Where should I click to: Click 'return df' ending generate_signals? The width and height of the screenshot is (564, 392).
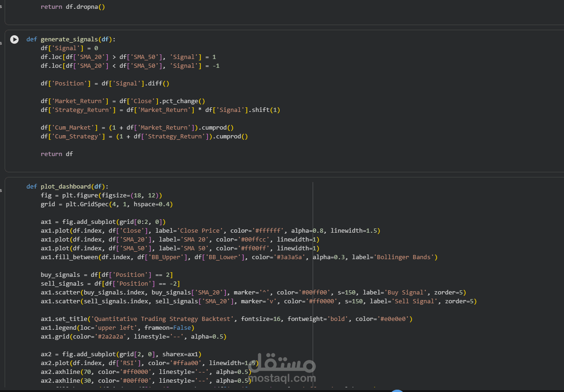57,154
